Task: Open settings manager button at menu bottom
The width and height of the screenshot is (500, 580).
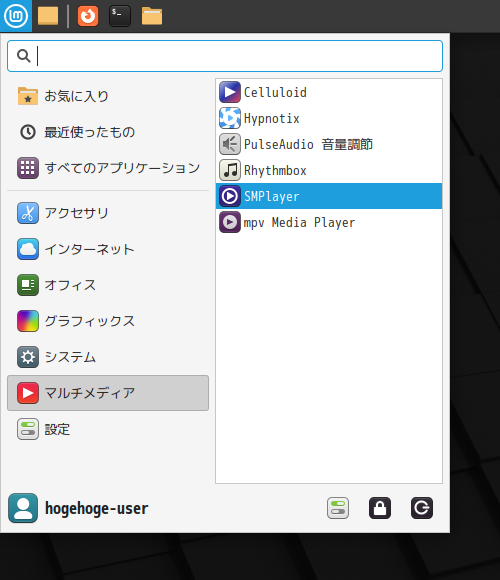Action: (x=338, y=508)
